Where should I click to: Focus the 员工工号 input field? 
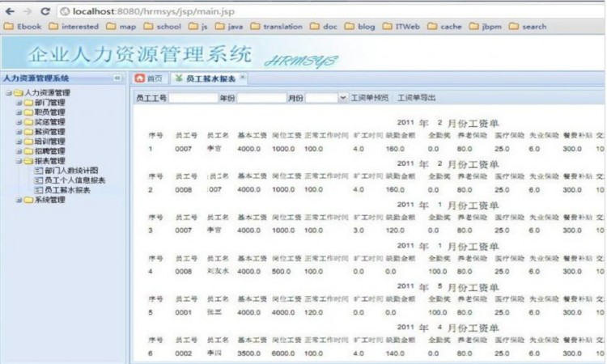click(193, 98)
